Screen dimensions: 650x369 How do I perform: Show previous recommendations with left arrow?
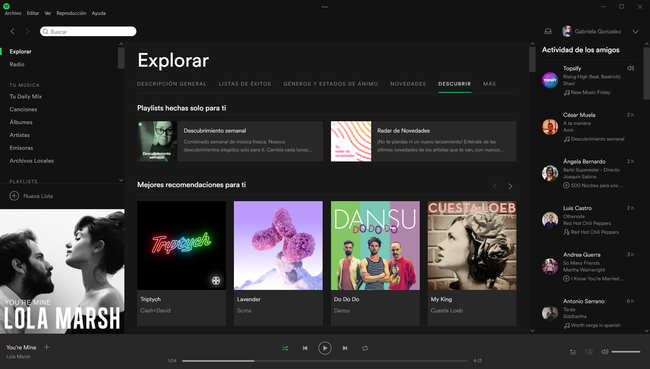(x=495, y=187)
